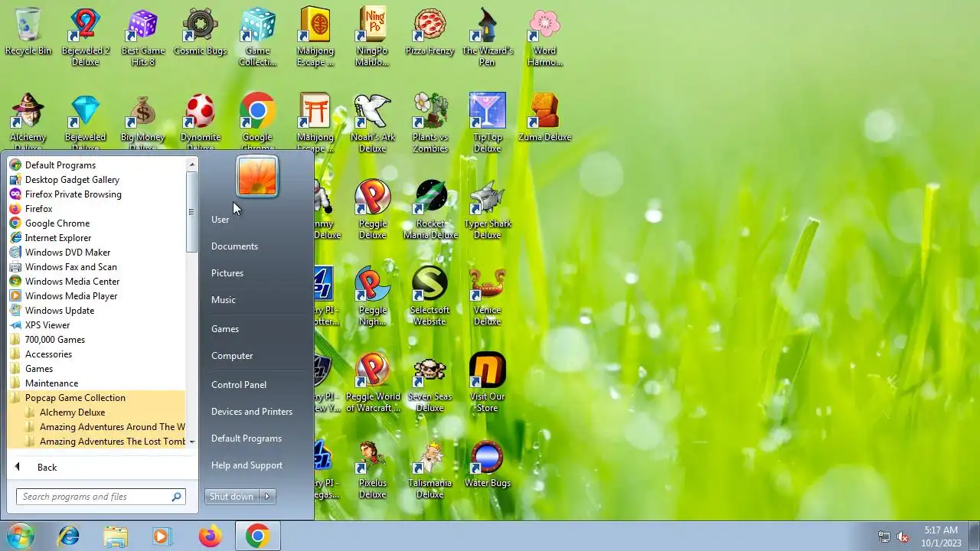Open Peggle World of Warcraft shortcut
980x551 pixels.
point(373,383)
